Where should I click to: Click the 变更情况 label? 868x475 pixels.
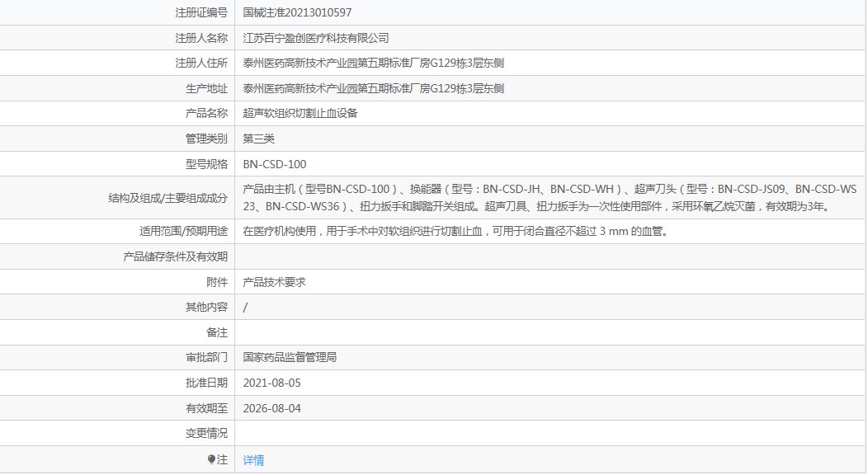(206, 433)
